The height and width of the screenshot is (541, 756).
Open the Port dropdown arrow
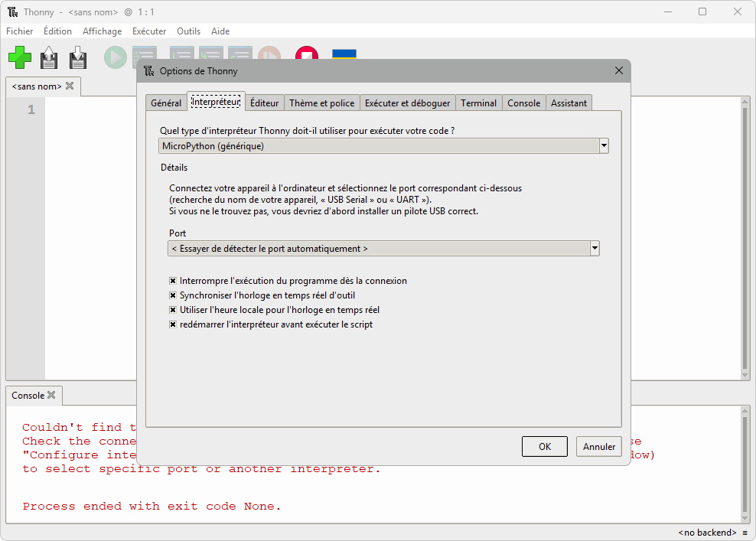595,249
